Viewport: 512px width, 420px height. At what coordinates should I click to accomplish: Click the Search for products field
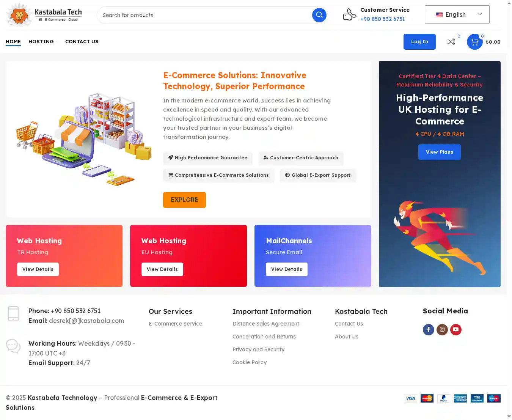tap(205, 15)
